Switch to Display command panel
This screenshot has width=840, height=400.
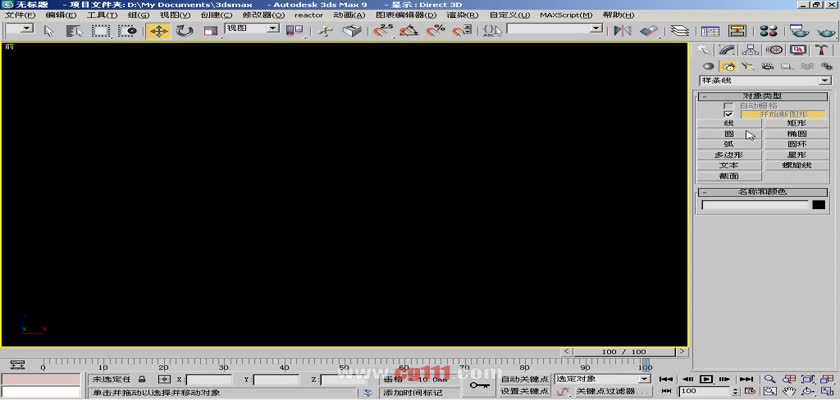point(798,50)
